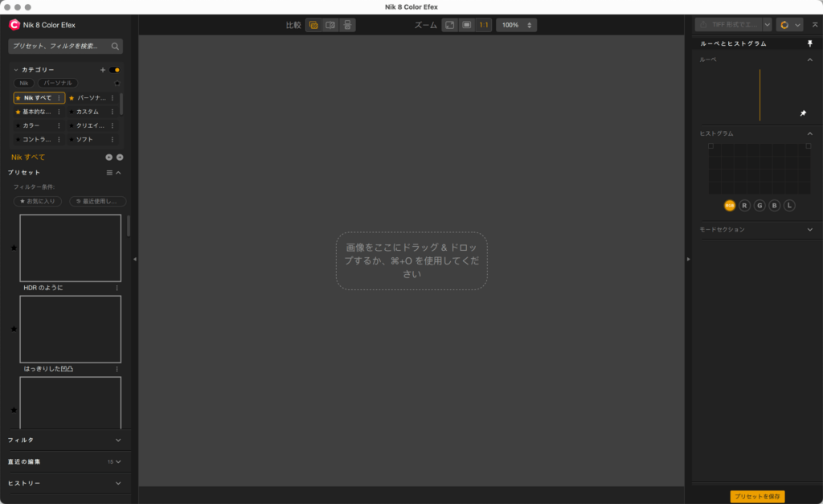The image size is (823, 504).
Task: Favorite the はっきりした凹凸 preset star
Action: 14,330
